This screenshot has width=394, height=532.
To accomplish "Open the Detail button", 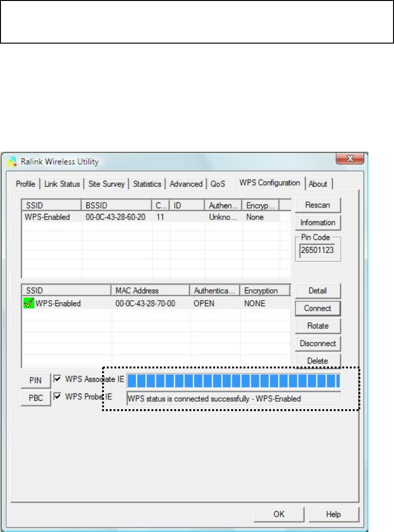I will coord(318,291).
